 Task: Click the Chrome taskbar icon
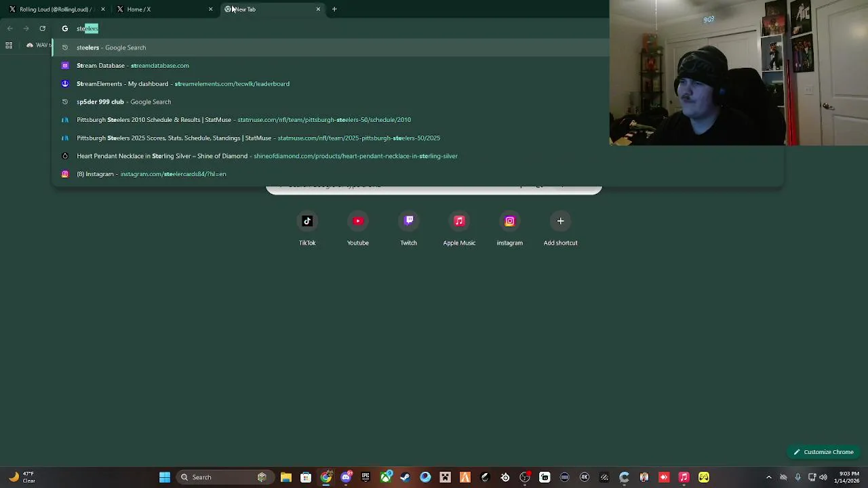[326, 477]
